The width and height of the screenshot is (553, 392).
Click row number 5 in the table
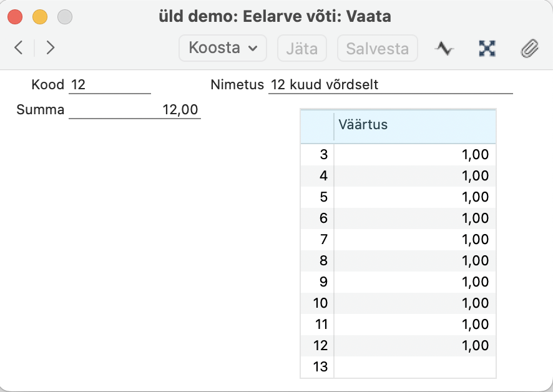coord(317,197)
